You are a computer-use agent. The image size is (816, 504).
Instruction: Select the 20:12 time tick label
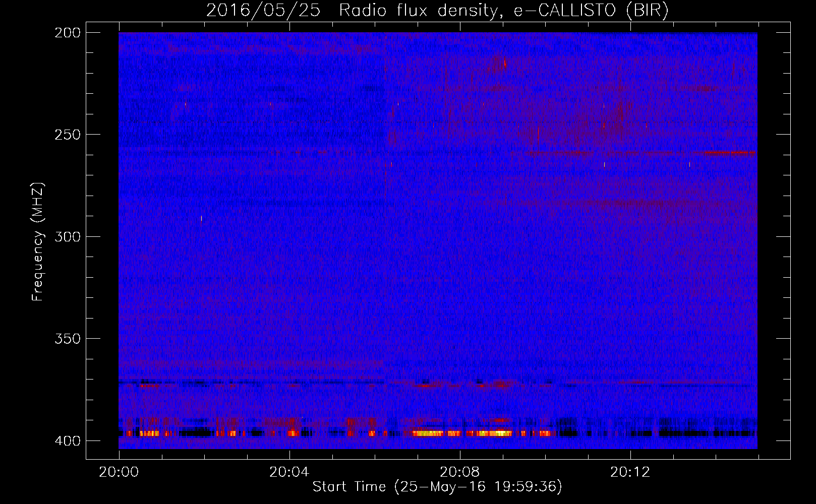[x=630, y=472]
